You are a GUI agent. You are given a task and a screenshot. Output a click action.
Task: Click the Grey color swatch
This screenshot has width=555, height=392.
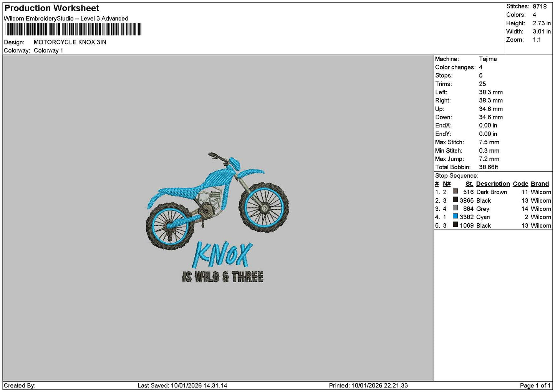point(455,208)
